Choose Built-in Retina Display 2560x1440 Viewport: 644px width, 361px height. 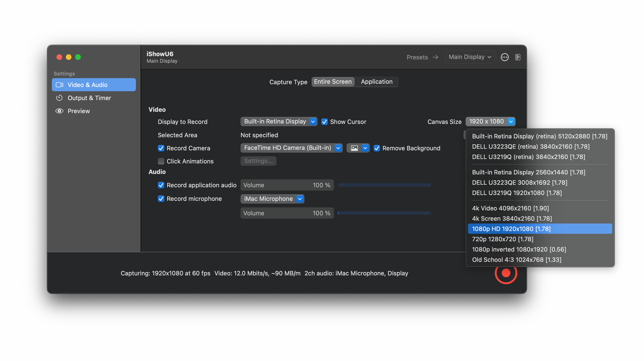(540, 172)
